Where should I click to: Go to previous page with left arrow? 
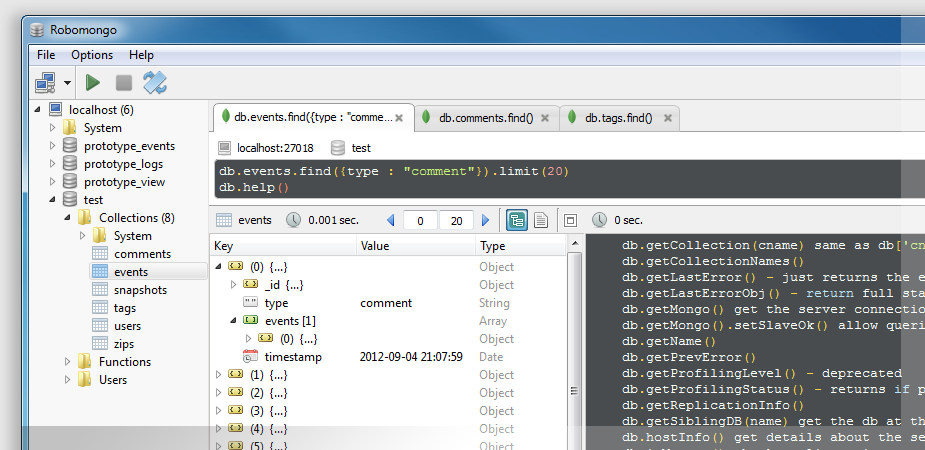point(390,221)
